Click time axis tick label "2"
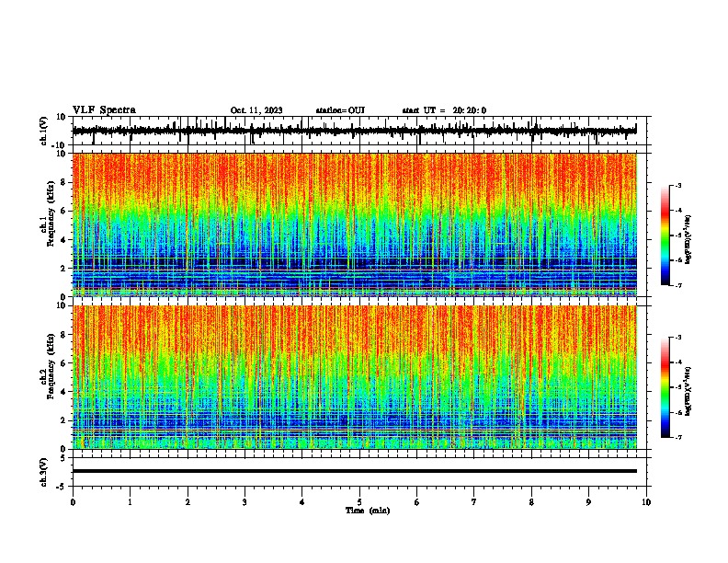Viewport: 728px width, 563px height. pos(188,502)
